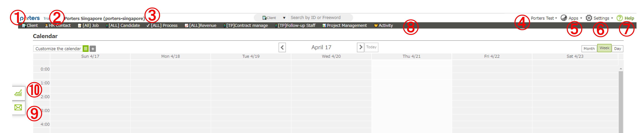644x133 pixels.
Task: Go to previous week with left arrow
Action: tap(282, 47)
